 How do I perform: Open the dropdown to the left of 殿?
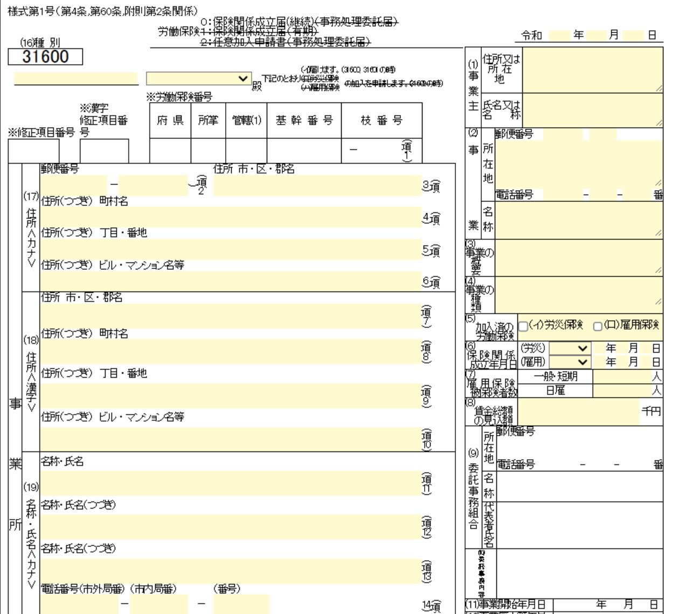coord(198,79)
